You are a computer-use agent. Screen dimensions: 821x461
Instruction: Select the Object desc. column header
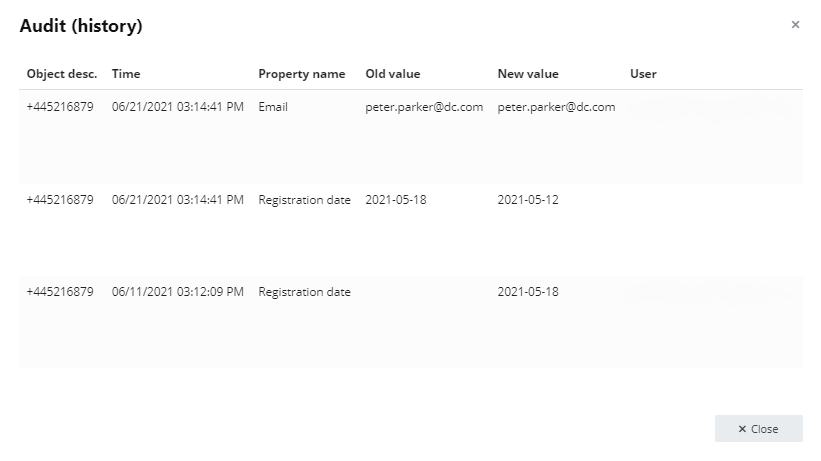[x=62, y=74]
